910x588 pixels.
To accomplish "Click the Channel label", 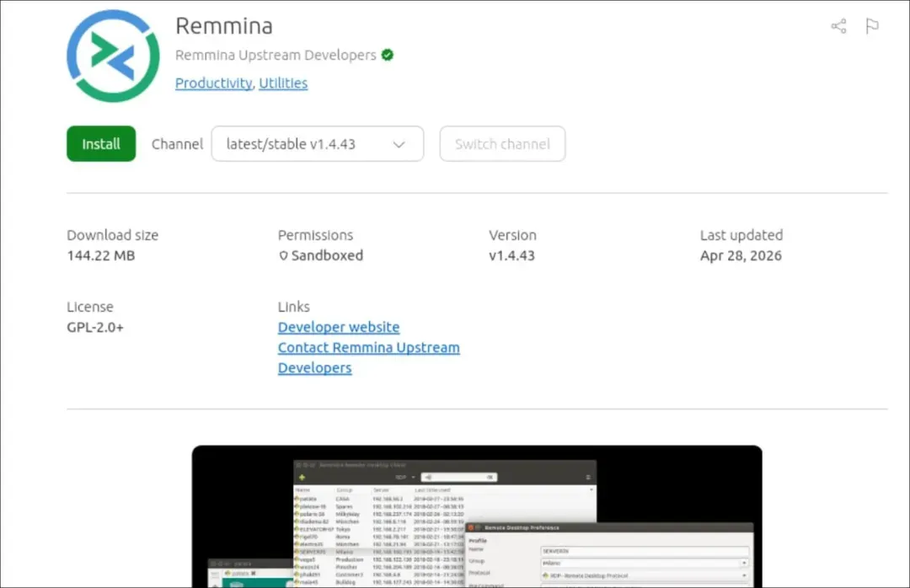I will pyautogui.click(x=177, y=144).
